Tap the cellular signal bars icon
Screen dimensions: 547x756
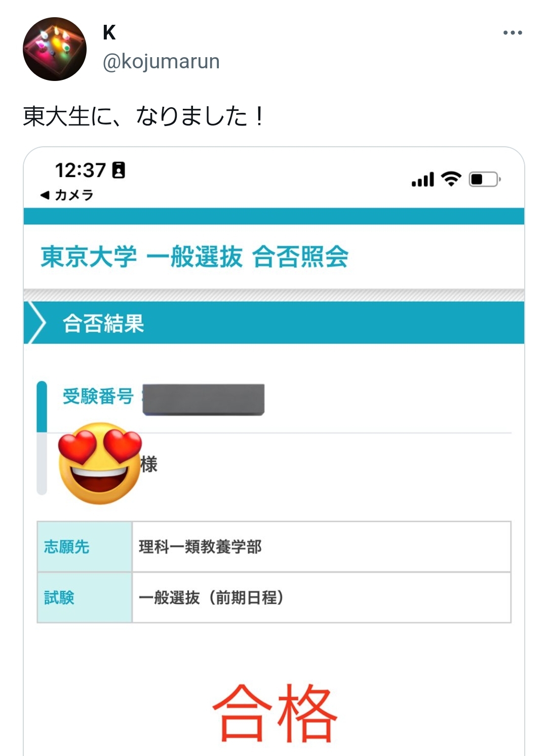point(423,180)
